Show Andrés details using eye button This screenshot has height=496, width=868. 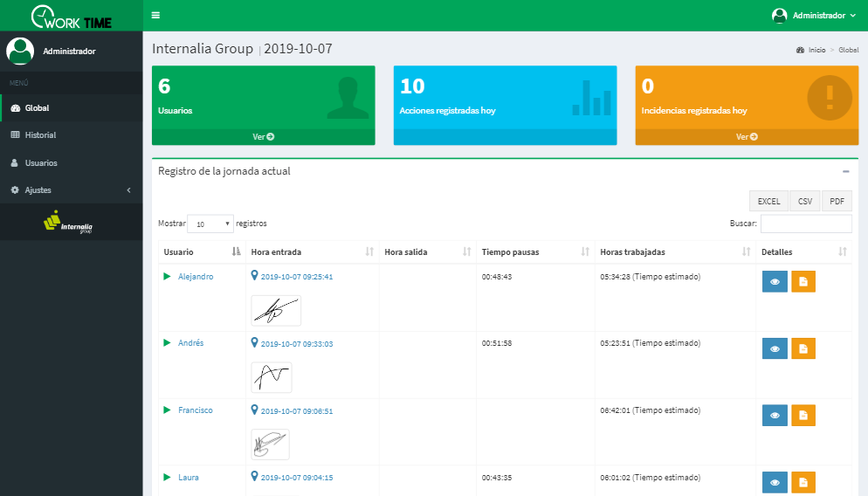[x=774, y=348]
